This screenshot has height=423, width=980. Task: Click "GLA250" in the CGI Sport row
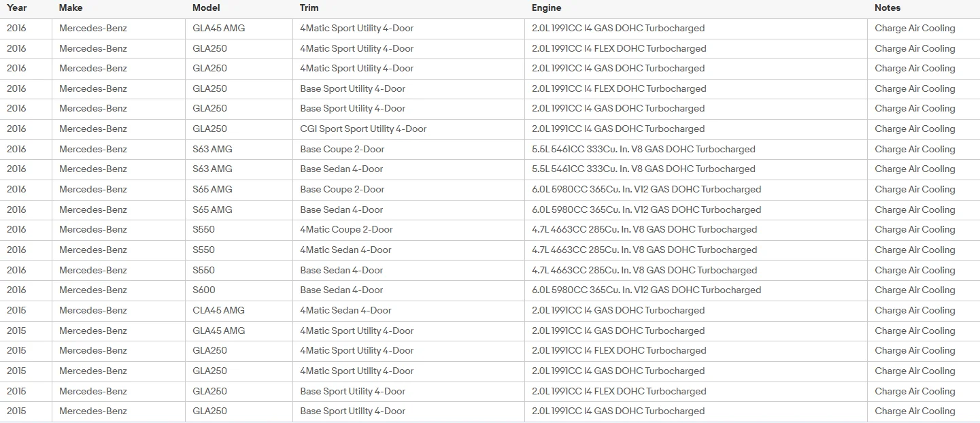pyautogui.click(x=209, y=129)
